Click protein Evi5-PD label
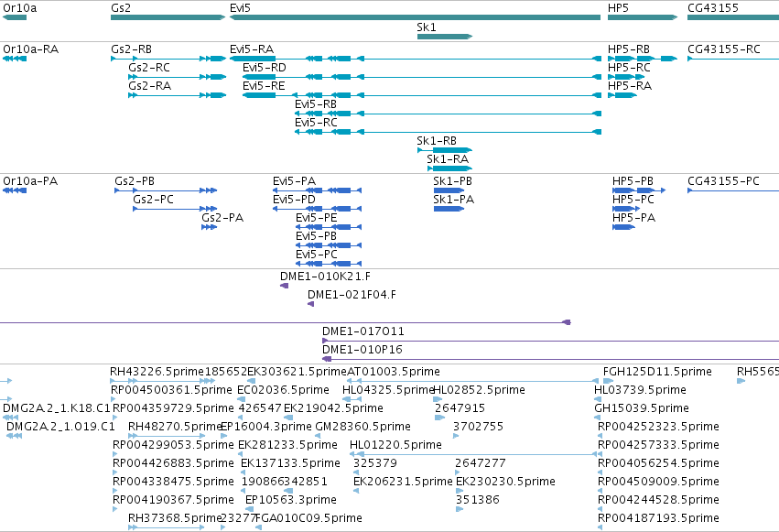The height and width of the screenshot is (532, 779). click(294, 200)
